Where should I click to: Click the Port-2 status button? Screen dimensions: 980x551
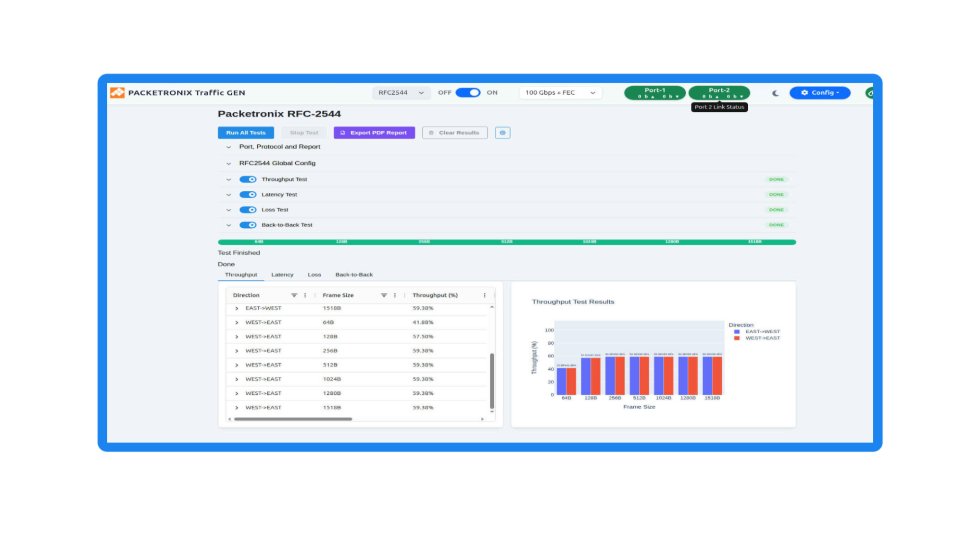719,93
